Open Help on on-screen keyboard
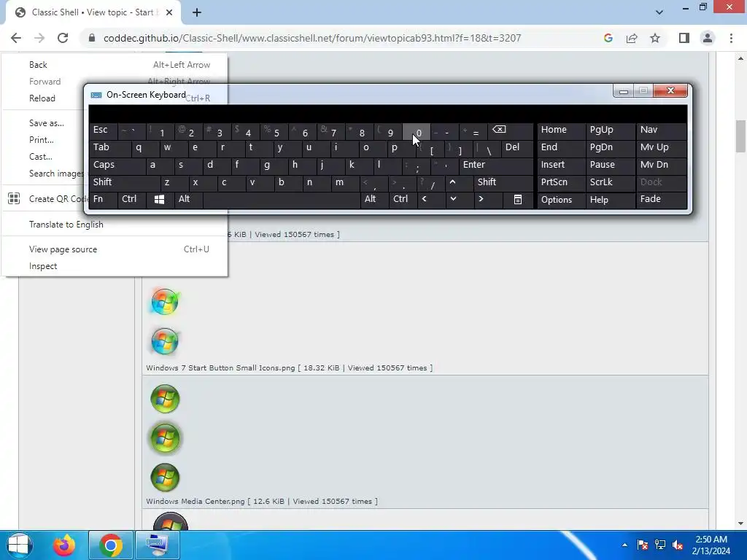 pyautogui.click(x=611, y=200)
